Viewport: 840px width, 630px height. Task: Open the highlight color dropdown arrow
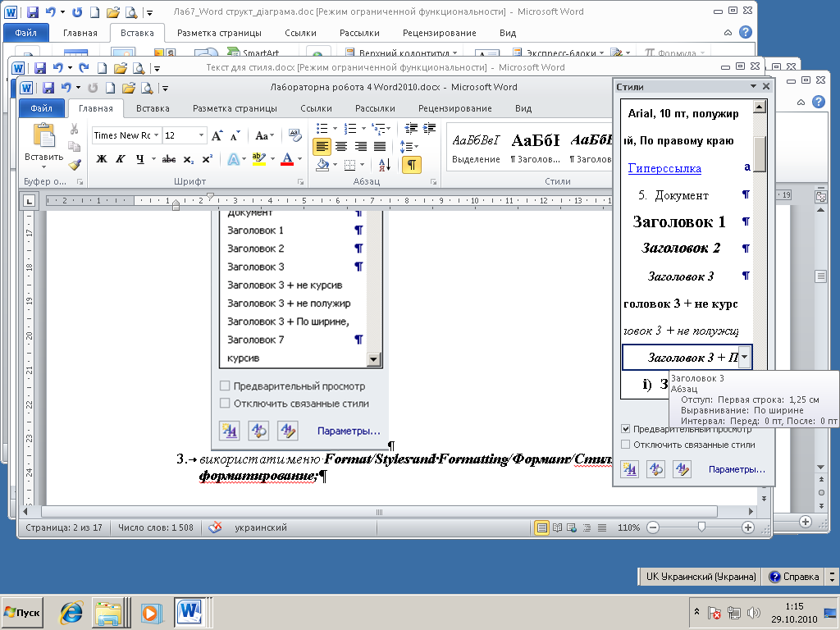point(272,159)
